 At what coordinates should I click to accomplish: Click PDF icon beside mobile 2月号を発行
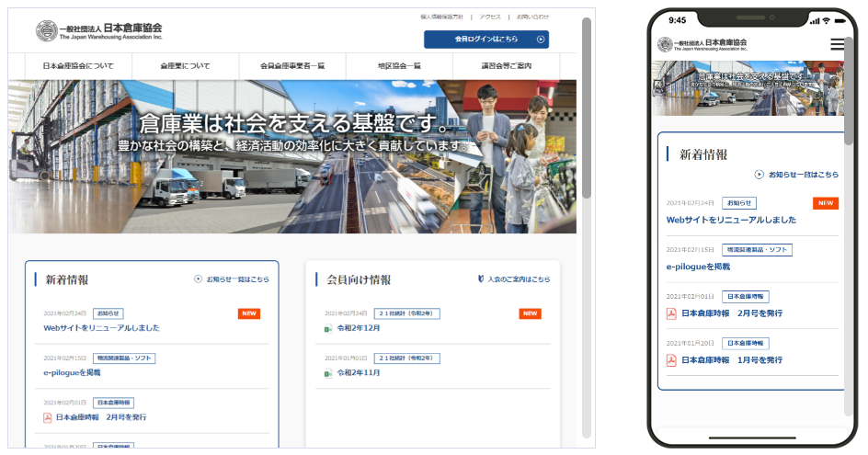(x=671, y=313)
